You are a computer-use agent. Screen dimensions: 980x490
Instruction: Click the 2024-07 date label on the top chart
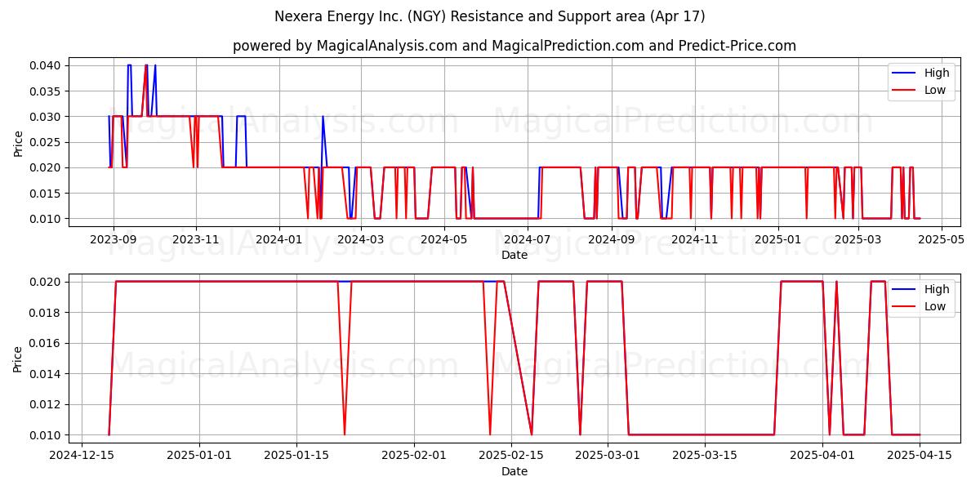[528, 239]
